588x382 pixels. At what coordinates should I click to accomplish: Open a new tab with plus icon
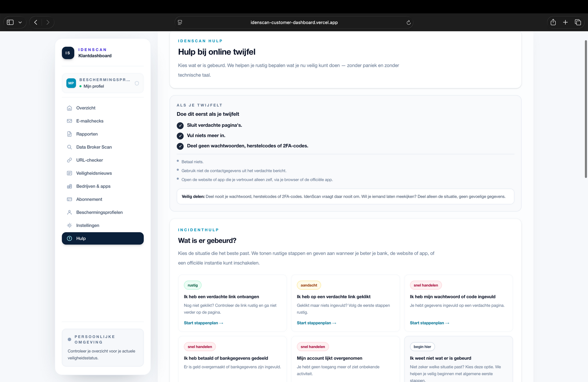pos(565,22)
